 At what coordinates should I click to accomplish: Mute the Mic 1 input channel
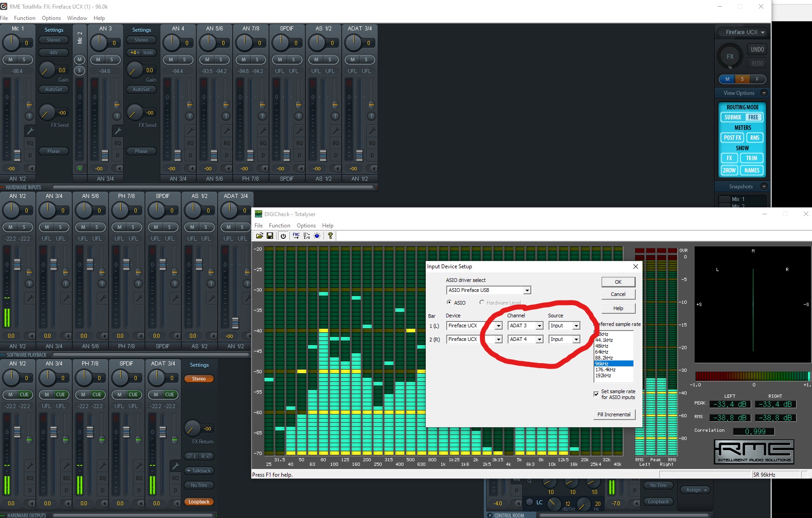tap(10, 59)
